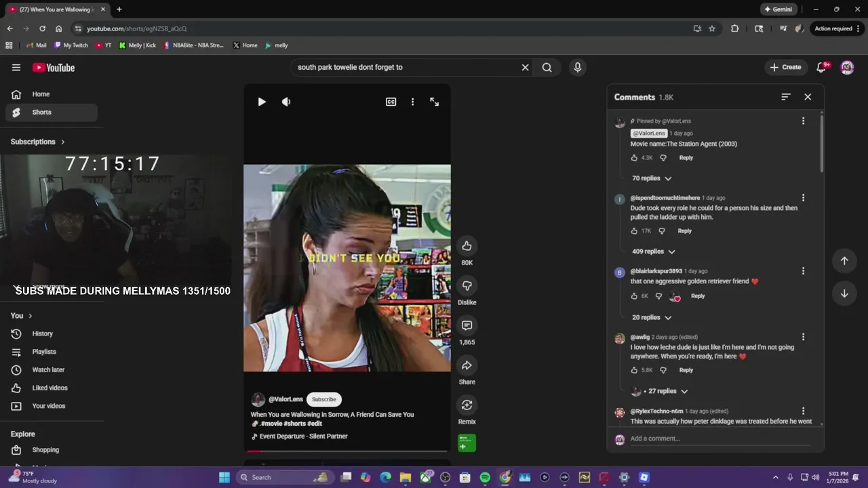Open Watch later in the sidebar

52,370
